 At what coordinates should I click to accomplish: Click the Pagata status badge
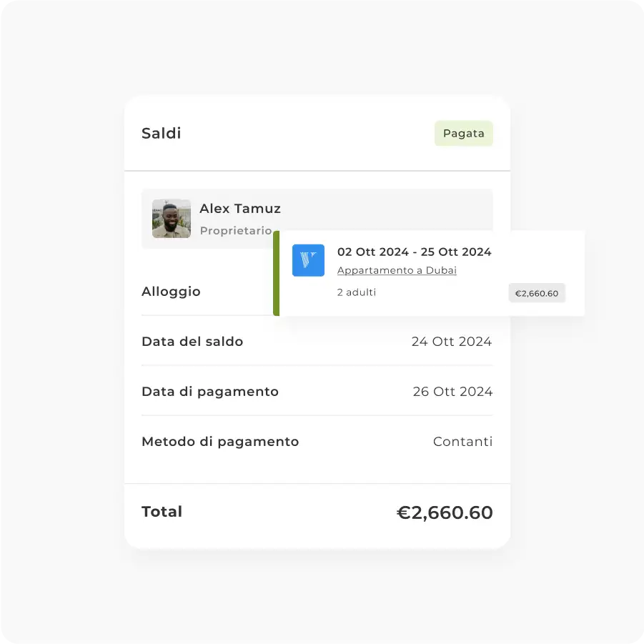pyautogui.click(x=463, y=134)
